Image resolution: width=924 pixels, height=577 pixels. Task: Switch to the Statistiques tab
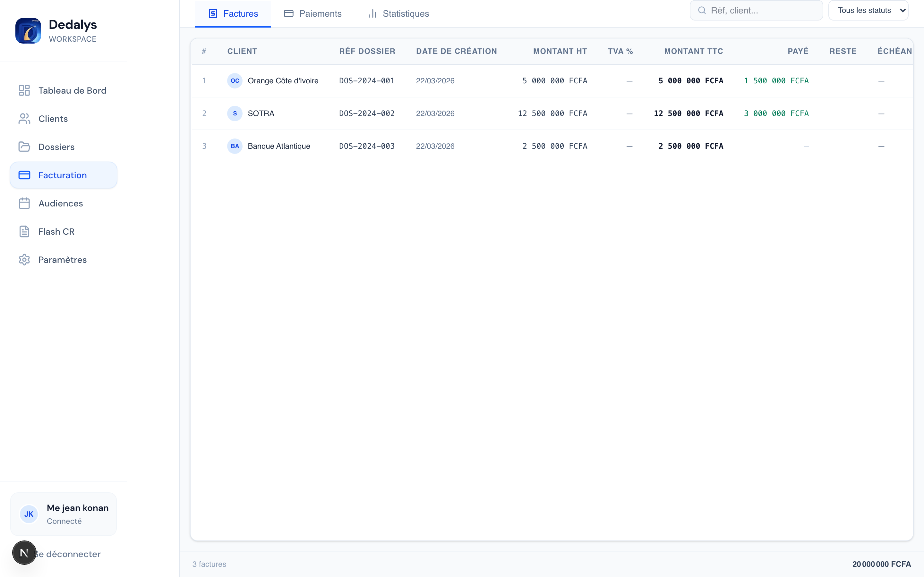(398, 14)
